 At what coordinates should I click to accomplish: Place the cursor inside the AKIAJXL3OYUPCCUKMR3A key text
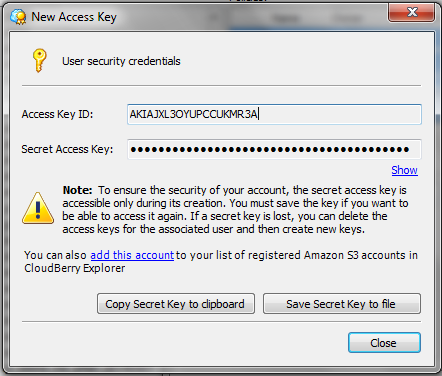[193, 114]
